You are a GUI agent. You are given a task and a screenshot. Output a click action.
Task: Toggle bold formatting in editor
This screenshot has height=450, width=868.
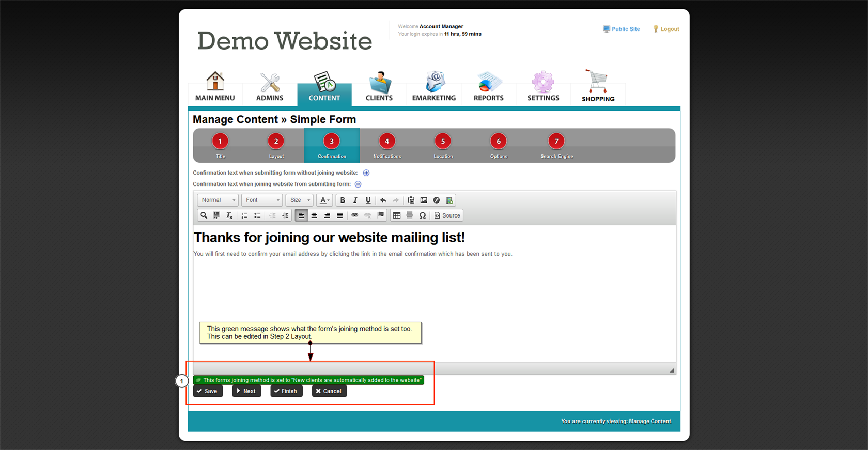pos(342,200)
